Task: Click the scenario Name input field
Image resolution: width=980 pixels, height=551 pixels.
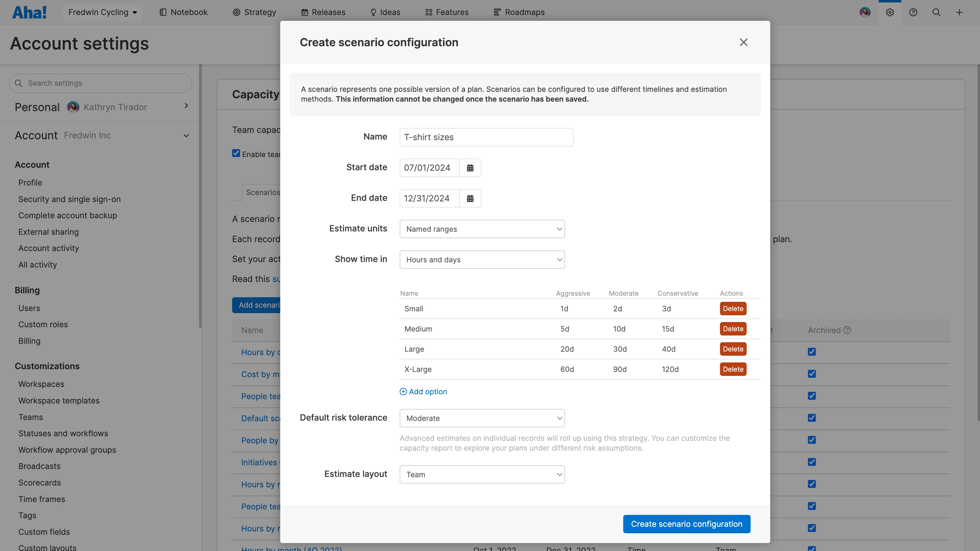Action: (x=486, y=137)
